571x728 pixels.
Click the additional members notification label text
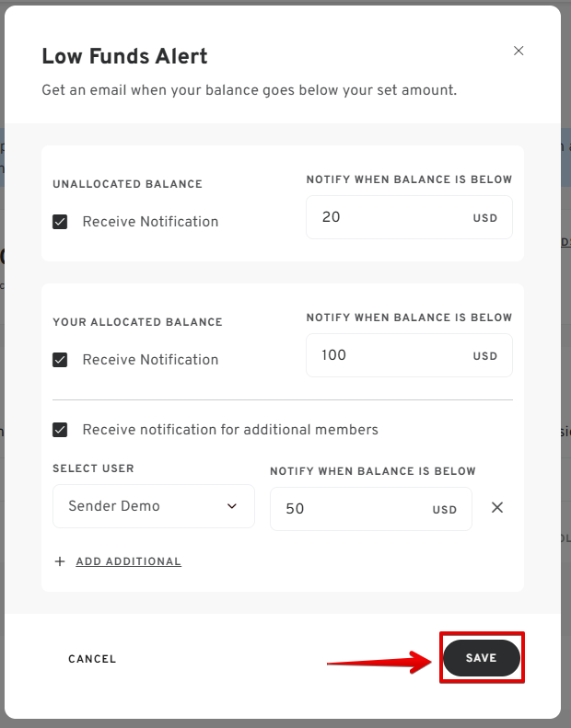tap(230, 430)
